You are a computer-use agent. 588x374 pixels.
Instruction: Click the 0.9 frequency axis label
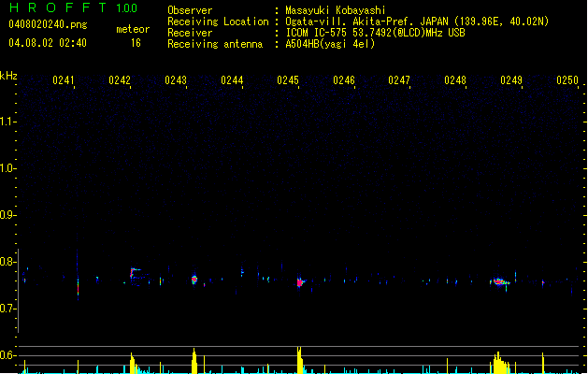7,215
